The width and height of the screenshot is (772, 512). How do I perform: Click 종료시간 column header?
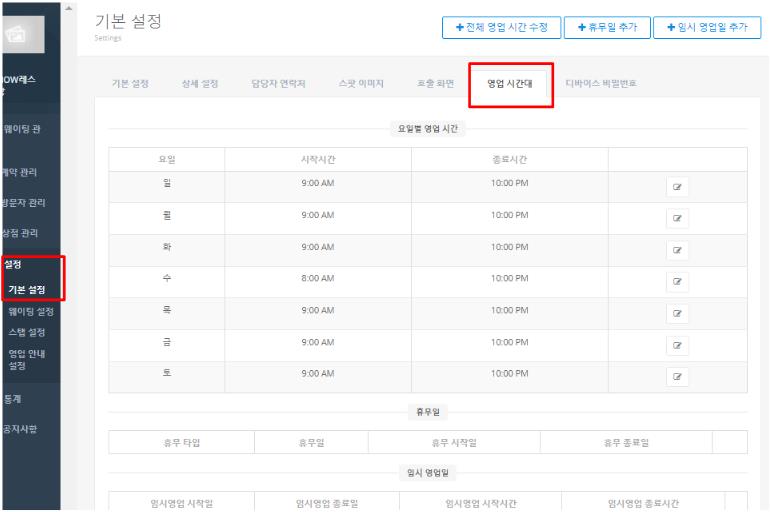point(510,160)
